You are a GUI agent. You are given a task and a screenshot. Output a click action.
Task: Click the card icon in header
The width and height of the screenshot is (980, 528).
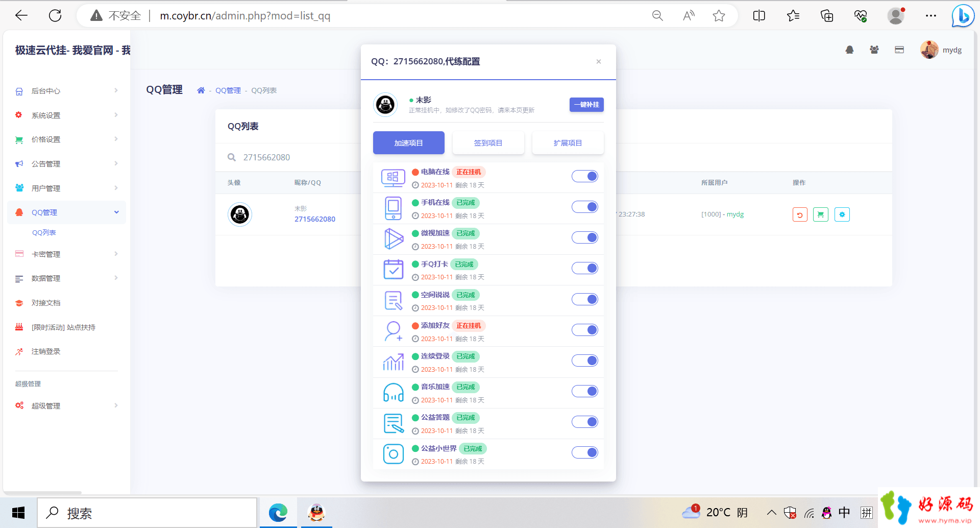[x=899, y=50]
